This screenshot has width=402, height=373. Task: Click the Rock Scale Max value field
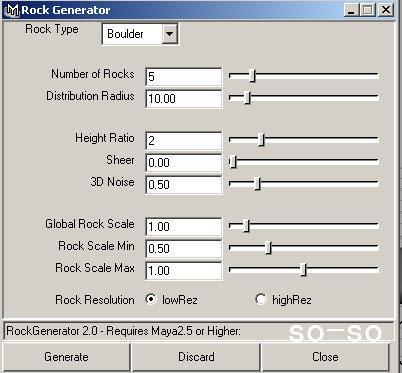point(184,271)
